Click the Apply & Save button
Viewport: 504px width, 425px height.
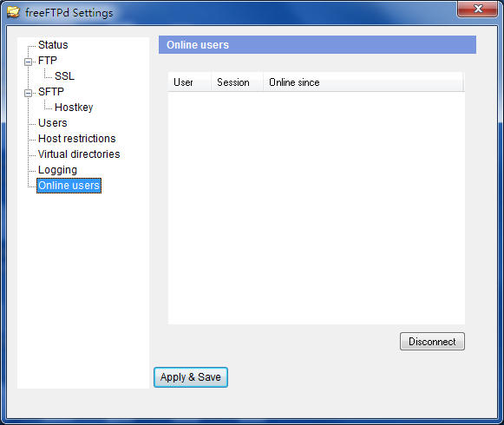point(191,377)
